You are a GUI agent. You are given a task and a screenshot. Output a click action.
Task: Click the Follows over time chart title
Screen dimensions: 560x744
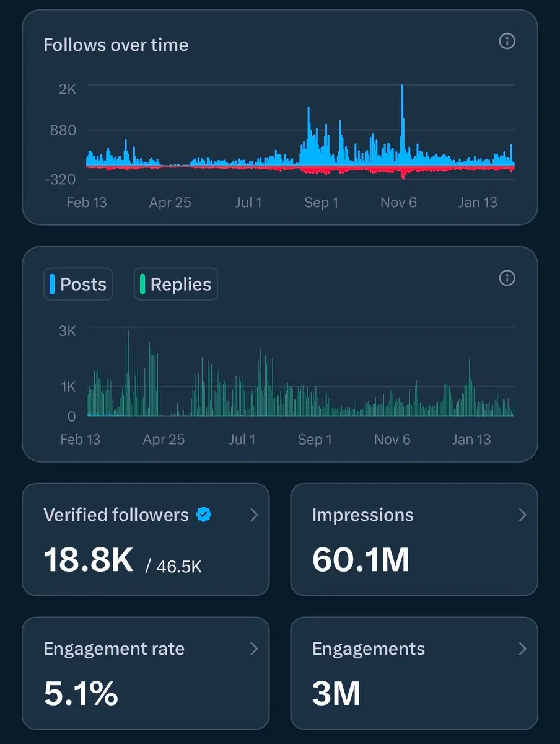pyautogui.click(x=116, y=45)
